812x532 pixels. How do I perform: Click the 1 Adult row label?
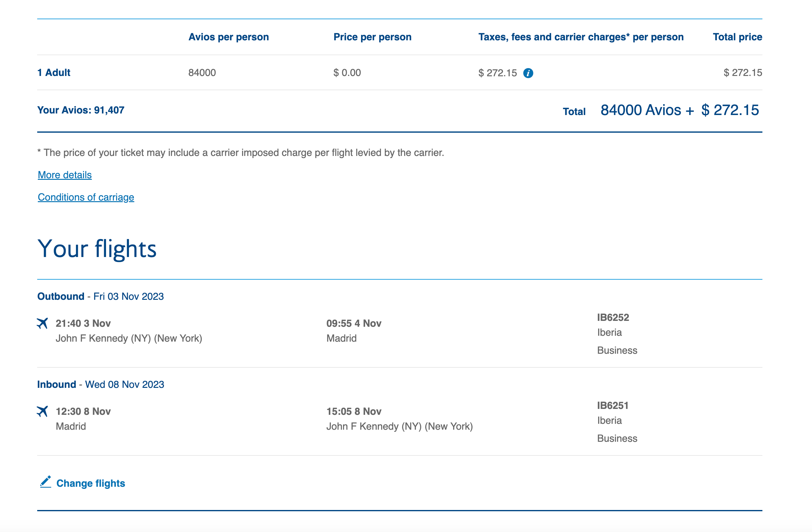[54, 73]
